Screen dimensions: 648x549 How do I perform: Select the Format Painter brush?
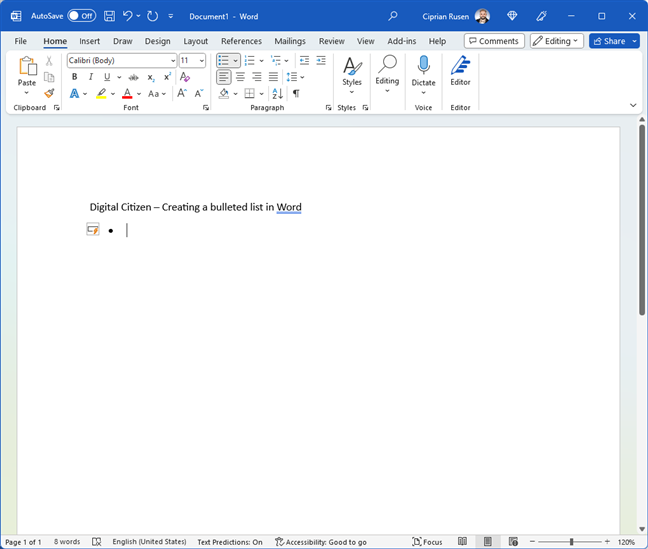click(49, 93)
